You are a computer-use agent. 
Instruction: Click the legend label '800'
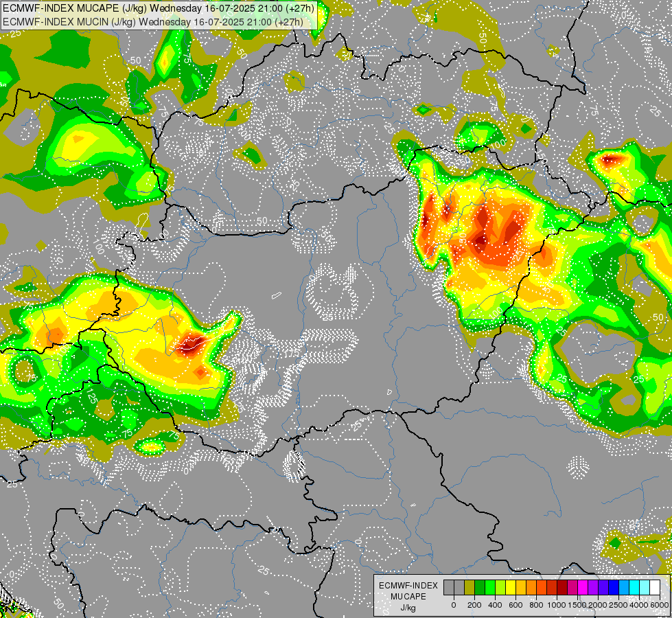(x=536, y=605)
